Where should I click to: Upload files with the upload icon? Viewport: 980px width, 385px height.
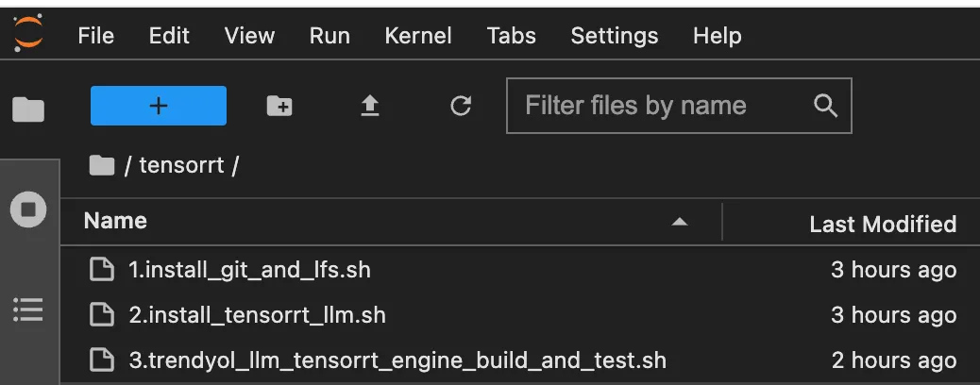[370, 106]
